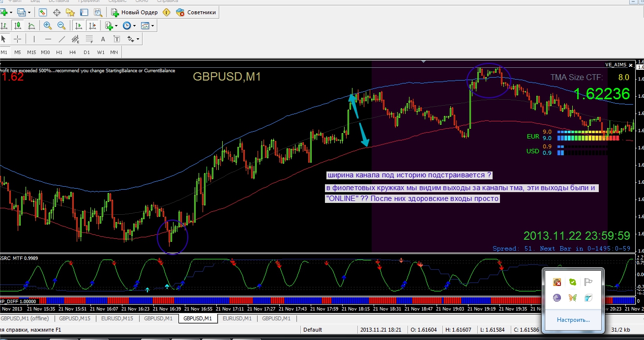The height and width of the screenshot is (340, 644).
Task: Switch to EURUSD,M15 chart tab
Action: pyautogui.click(x=117, y=318)
